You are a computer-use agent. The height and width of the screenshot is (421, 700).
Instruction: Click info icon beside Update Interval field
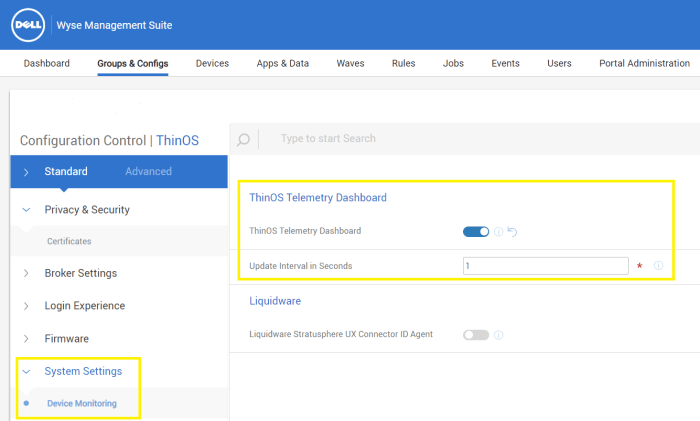coord(658,266)
